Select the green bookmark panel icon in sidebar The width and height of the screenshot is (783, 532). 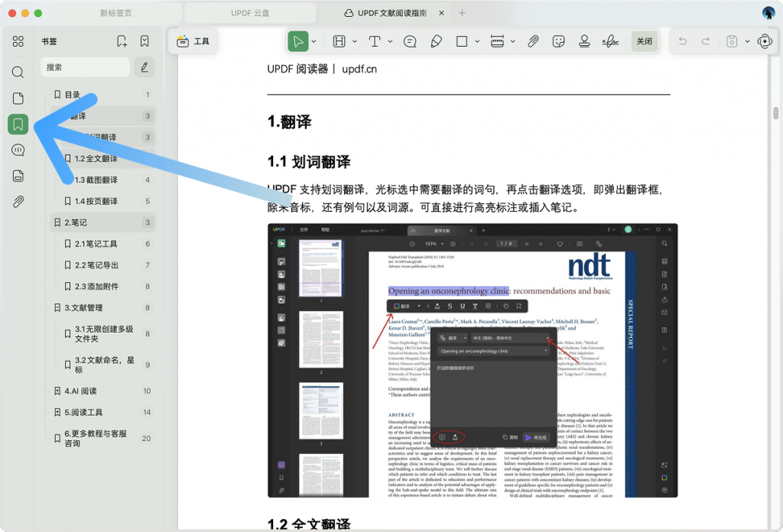pyautogui.click(x=18, y=125)
